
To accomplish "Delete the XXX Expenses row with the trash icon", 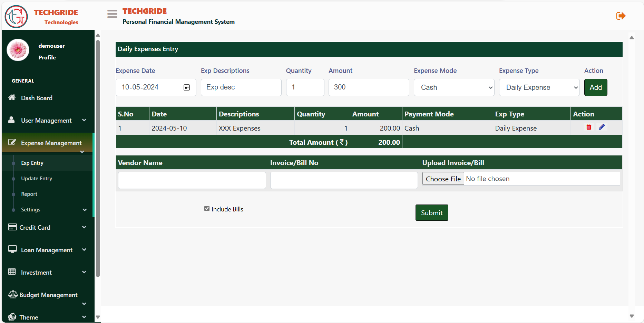I will click(x=589, y=127).
